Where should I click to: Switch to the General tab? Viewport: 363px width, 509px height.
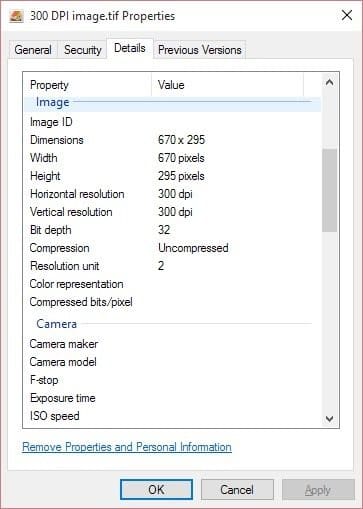tap(33, 50)
